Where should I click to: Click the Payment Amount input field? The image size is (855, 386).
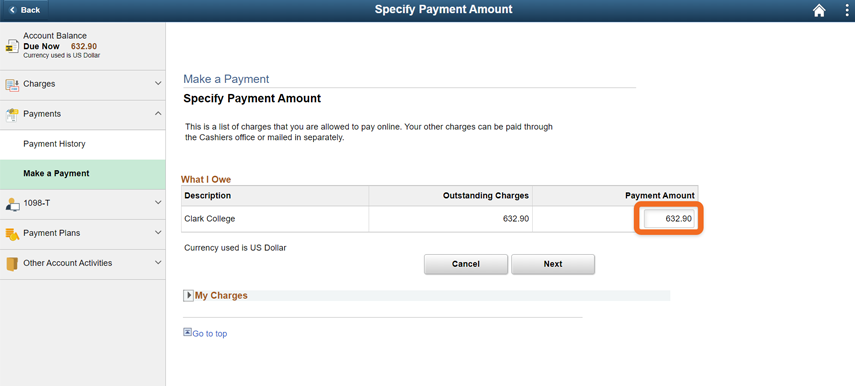pos(669,219)
